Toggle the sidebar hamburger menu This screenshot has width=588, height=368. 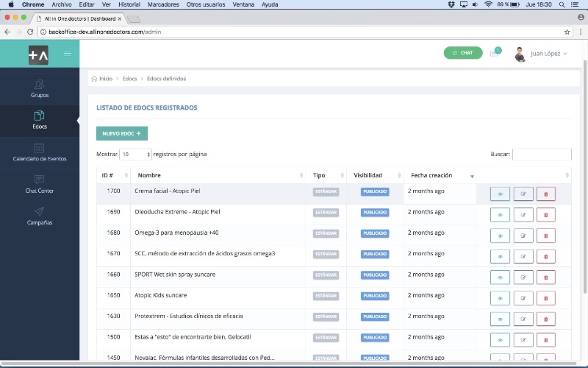pyautogui.click(x=68, y=53)
